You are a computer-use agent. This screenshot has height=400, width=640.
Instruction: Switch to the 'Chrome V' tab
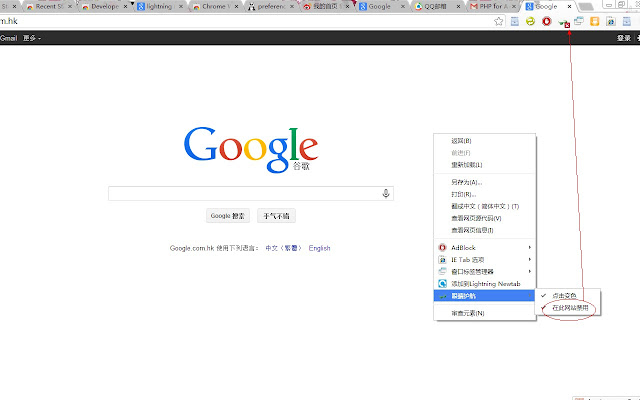tap(215, 7)
